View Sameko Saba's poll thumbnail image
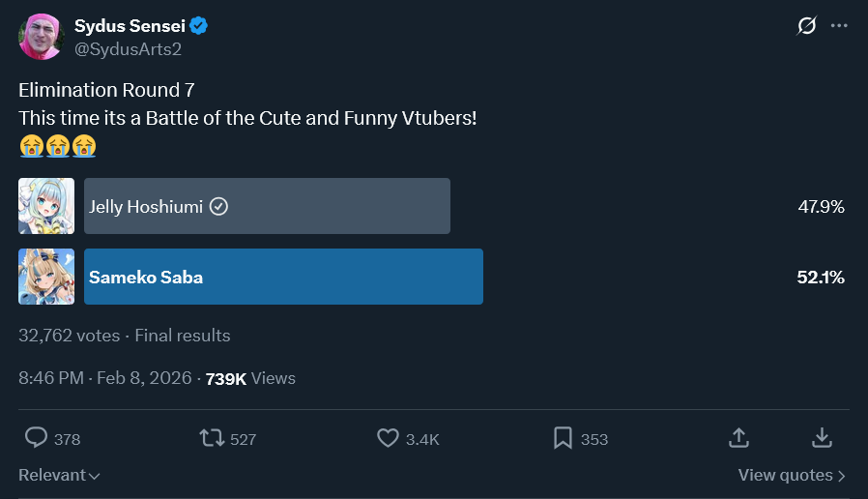The image size is (868, 499). (x=46, y=277)
